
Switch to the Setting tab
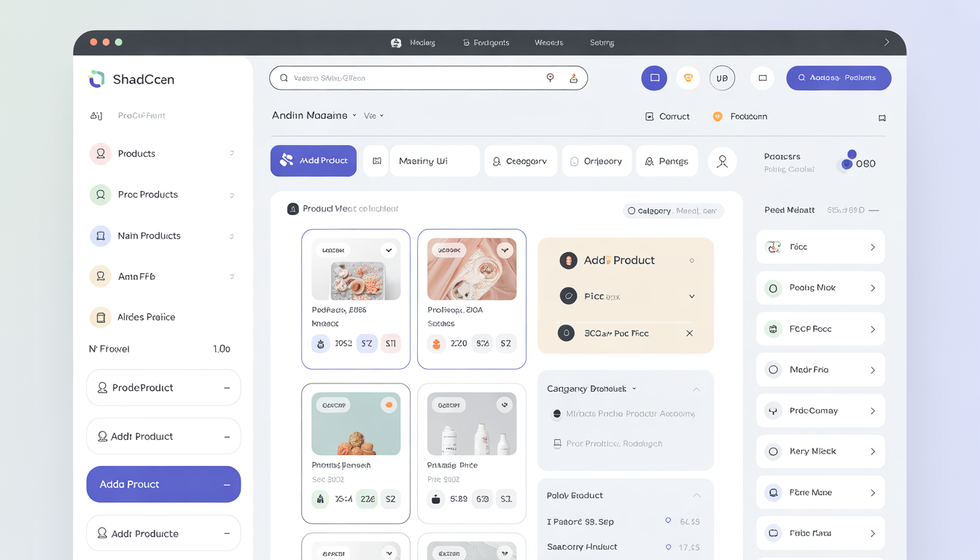(x=602, y=43)
